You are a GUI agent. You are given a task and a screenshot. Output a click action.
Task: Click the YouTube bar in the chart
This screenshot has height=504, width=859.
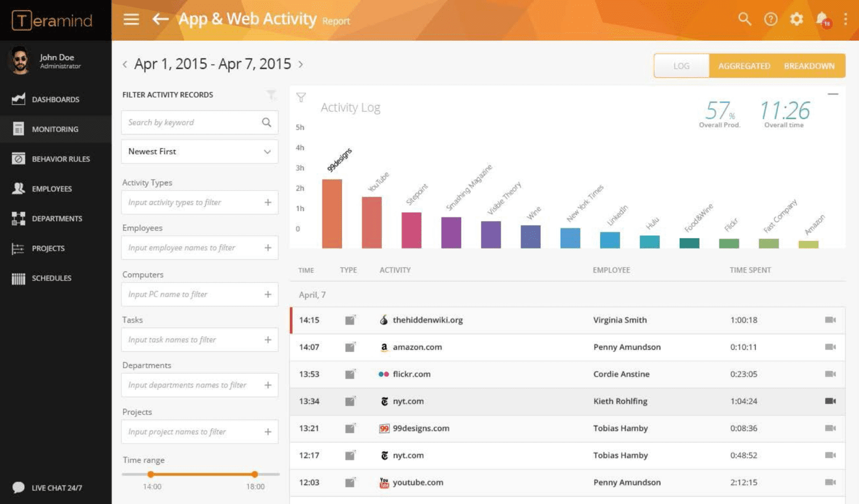[x=372, y=222]
